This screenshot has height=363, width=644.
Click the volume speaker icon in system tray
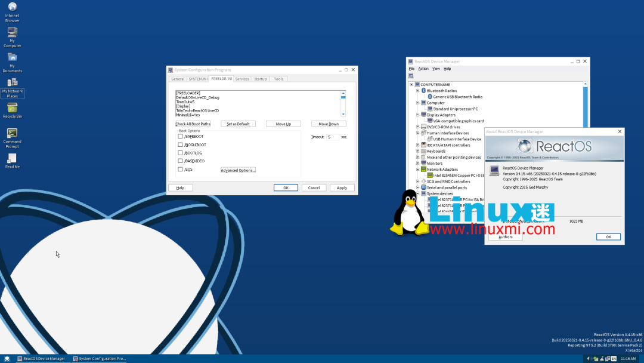589,358
